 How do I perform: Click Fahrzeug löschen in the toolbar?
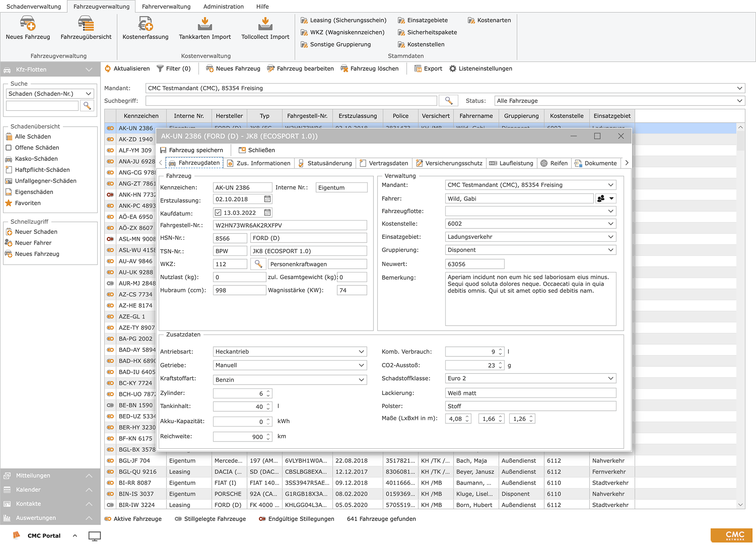point(370,69)
